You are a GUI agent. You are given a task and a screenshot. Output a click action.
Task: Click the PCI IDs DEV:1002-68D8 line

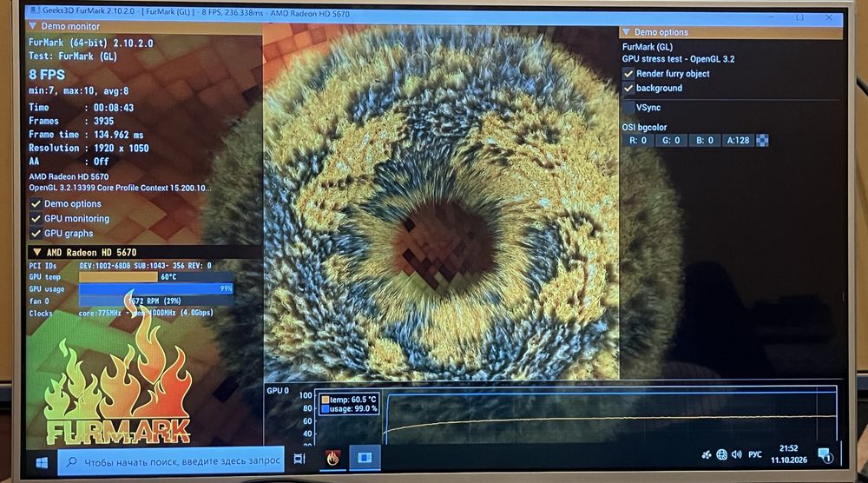[120, 266]
